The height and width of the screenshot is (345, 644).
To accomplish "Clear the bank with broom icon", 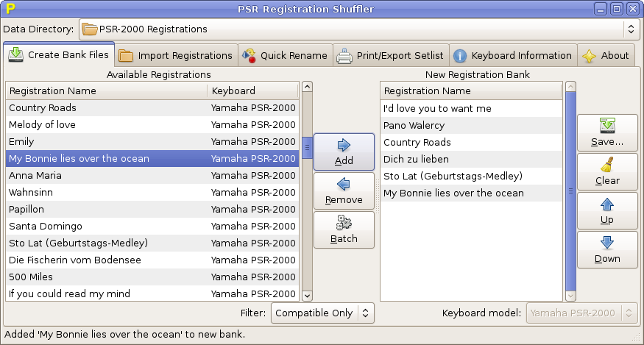I will coord(606,171).
